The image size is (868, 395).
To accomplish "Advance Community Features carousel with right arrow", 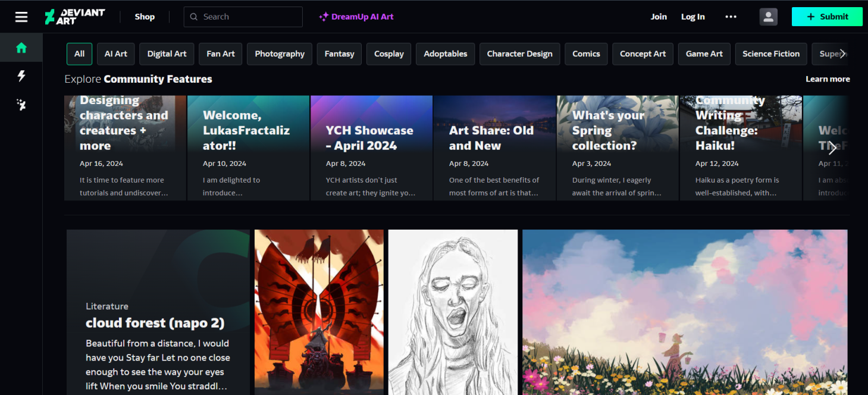I will tap(832, 149).
